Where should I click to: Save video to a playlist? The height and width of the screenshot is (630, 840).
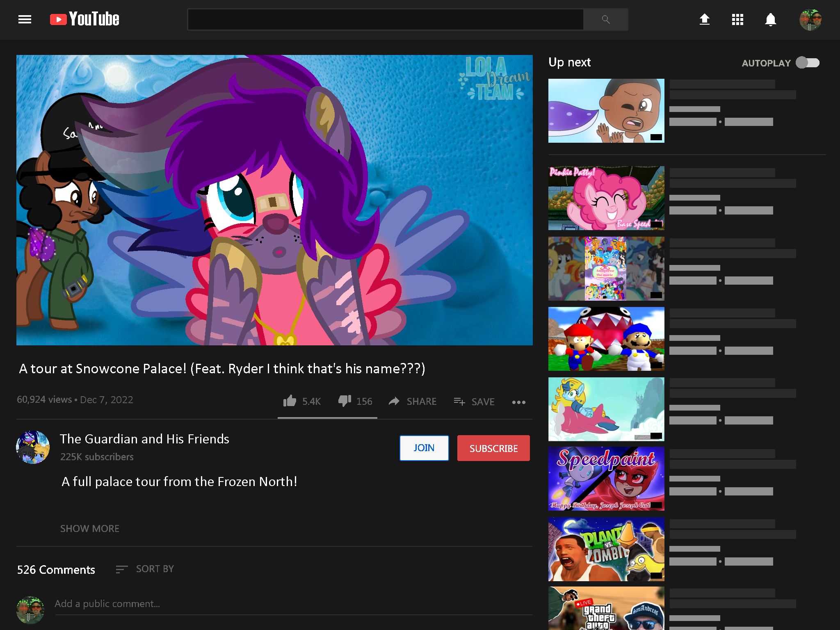pyautogui.click(x=474, y=402)
